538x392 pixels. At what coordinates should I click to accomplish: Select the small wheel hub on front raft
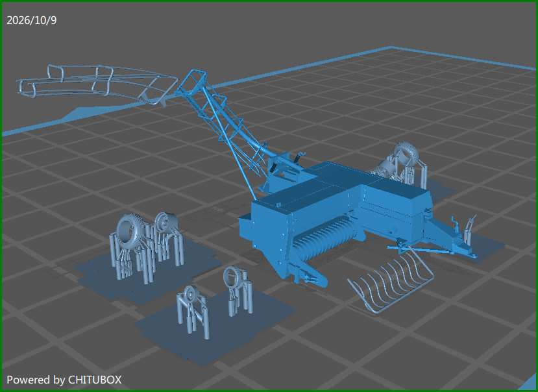tap(190, 293)
